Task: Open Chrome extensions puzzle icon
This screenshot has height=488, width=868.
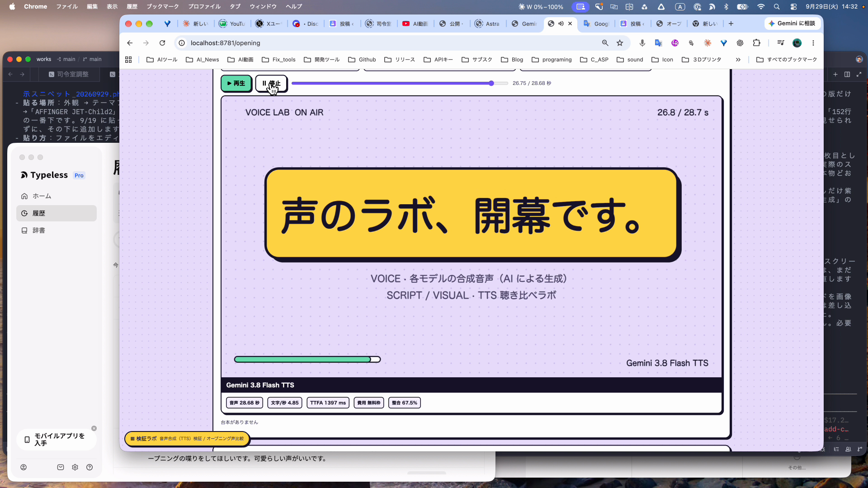Action: [x=757, y=43]
